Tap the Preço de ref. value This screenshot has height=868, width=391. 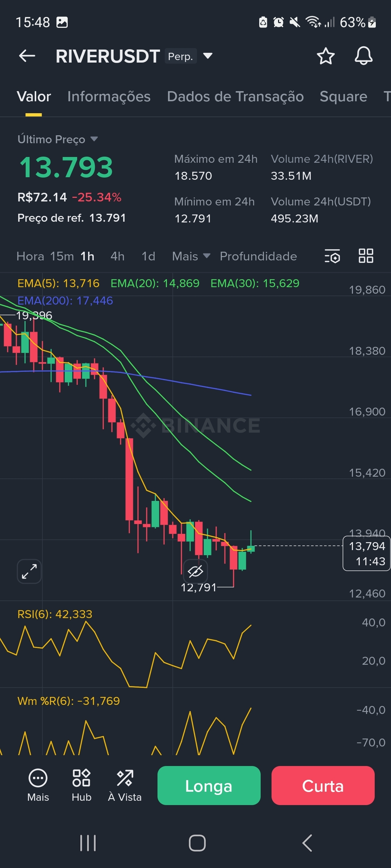[x=108, y=218]
